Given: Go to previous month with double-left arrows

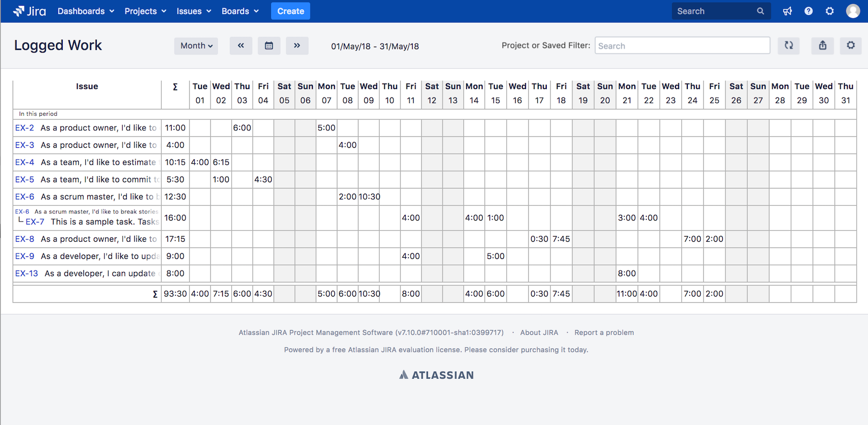Looking at the screenshot, I should [x=241, y=46].
